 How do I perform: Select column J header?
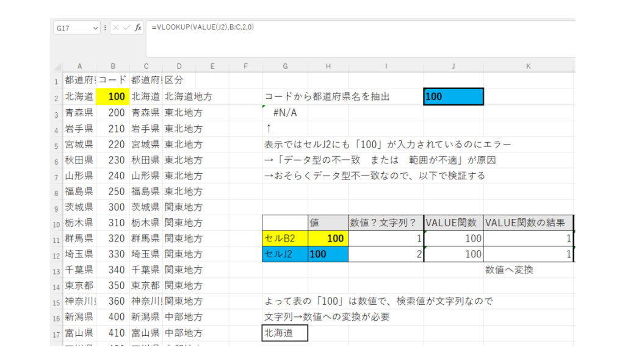pos(453,66)
